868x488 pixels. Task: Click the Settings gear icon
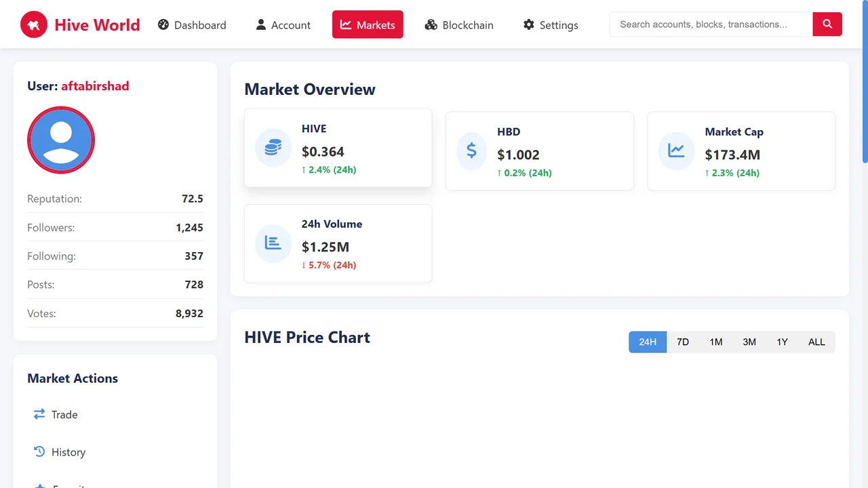tap(529, 24)
